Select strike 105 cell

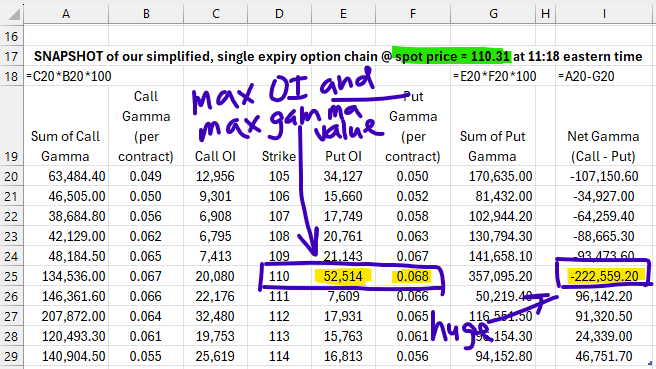pos(279,176)
